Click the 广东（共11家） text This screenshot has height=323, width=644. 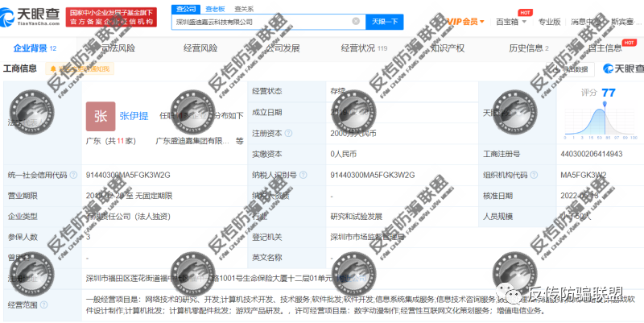[x=111, y=141]
